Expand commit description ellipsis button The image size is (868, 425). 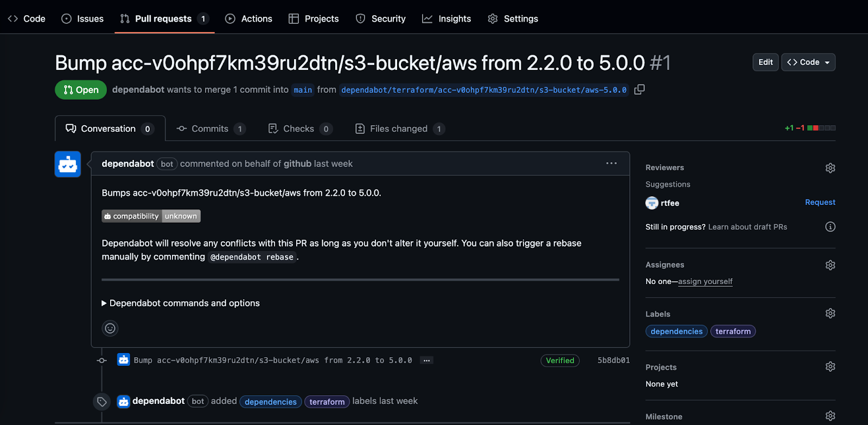427,360
